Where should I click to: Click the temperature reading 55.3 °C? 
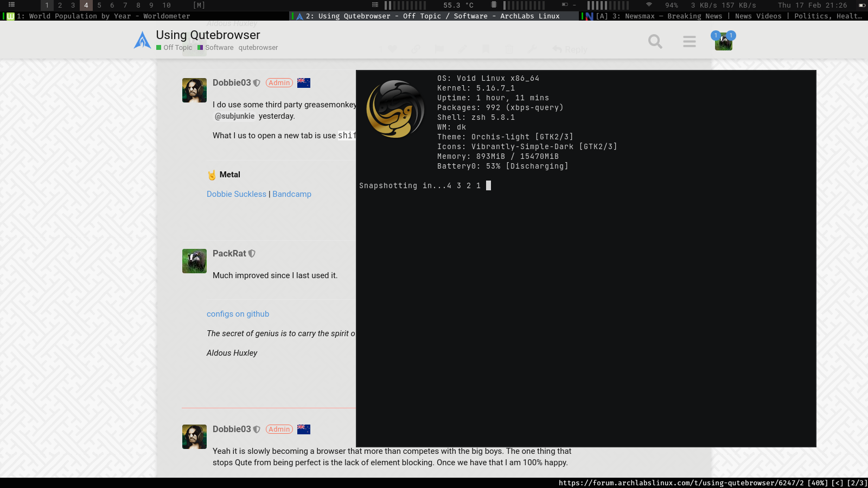coord(458,5)
